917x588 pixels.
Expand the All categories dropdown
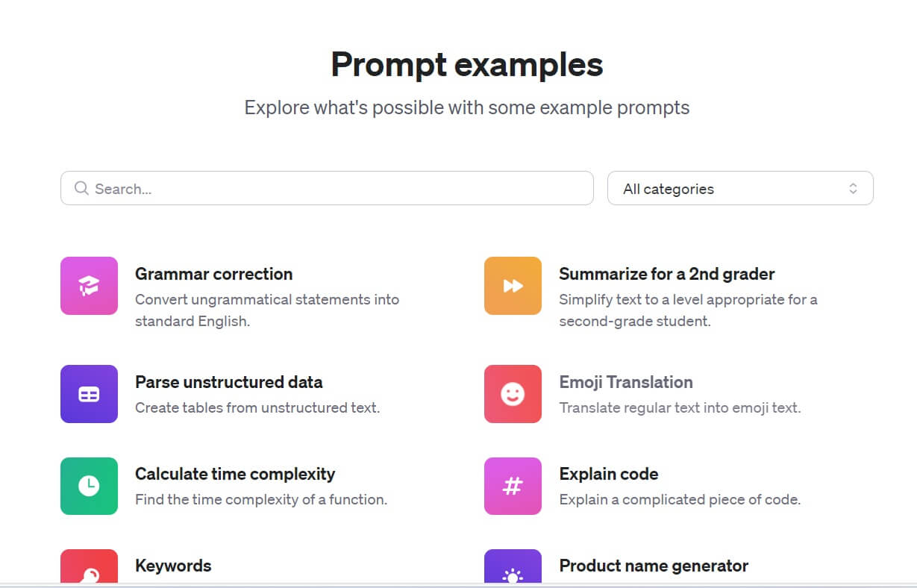tap(740, 188)
